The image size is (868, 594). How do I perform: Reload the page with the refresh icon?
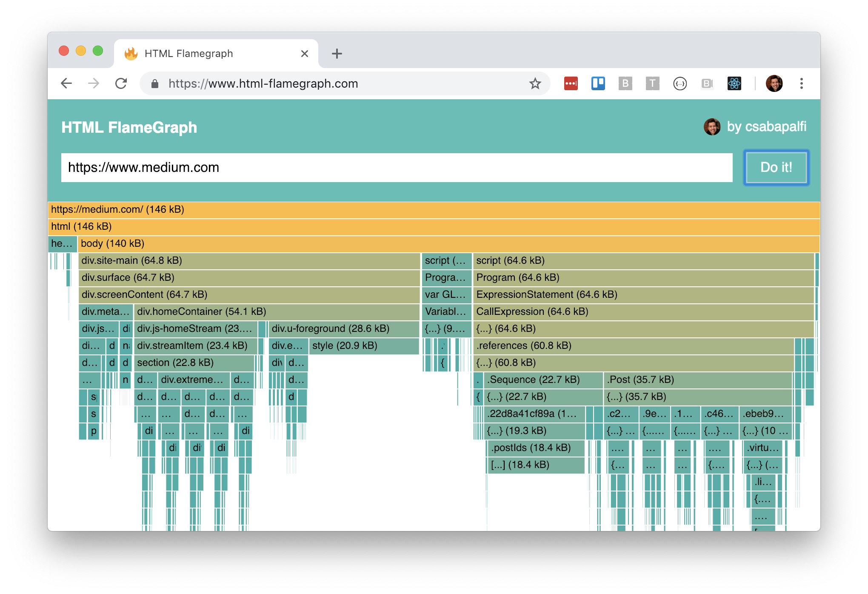121,83
